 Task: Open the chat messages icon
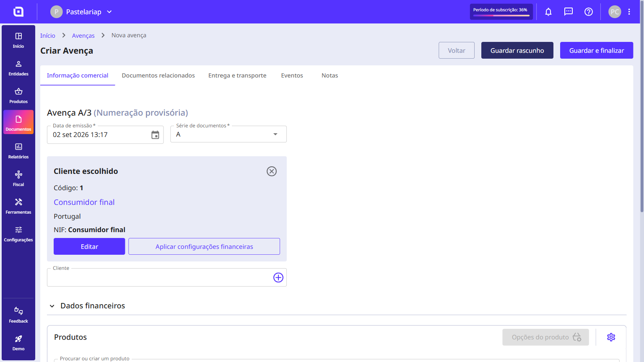(569, 12)
